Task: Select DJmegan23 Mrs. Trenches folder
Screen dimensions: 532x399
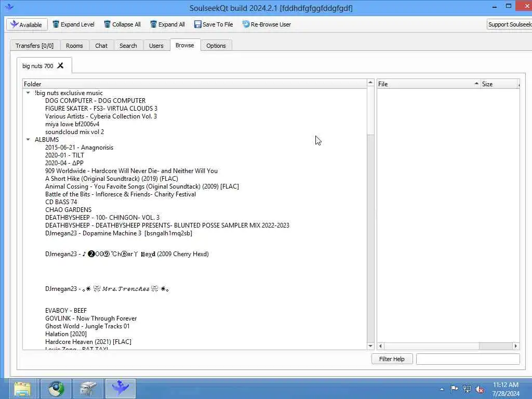Action: pos(107,289)
